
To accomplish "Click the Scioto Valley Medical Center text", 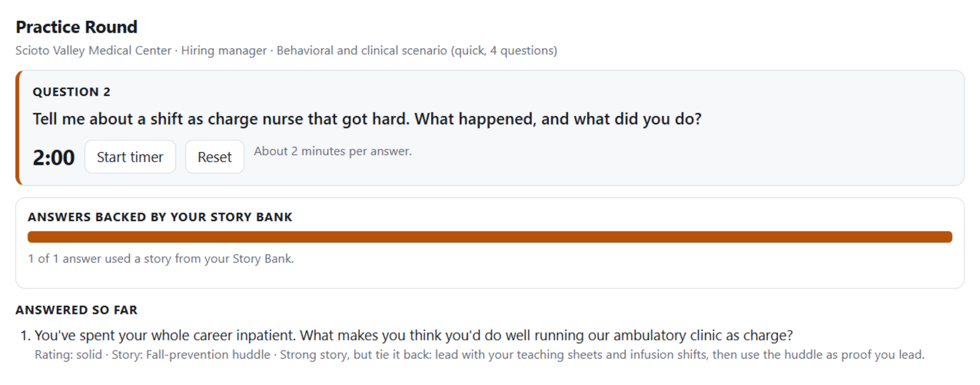I will (x=93, y=50).
